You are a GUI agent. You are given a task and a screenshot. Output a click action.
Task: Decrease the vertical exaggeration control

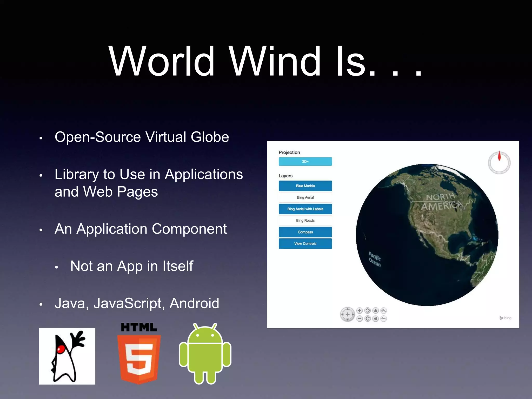point(384,319)
